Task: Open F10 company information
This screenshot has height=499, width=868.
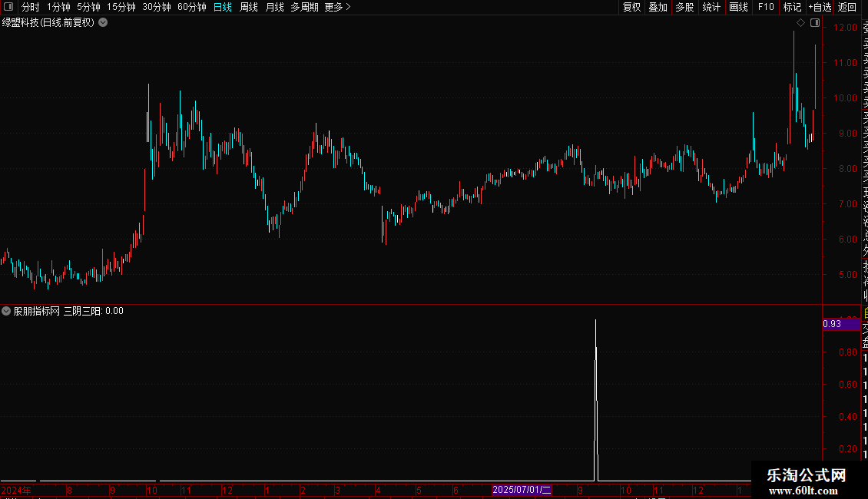Action: pos(766,7)
